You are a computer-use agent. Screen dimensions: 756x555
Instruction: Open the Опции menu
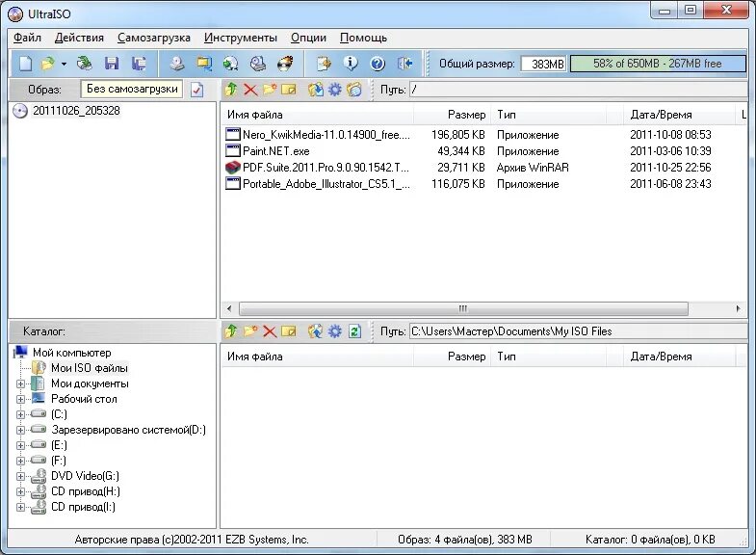tap(308, 38)
